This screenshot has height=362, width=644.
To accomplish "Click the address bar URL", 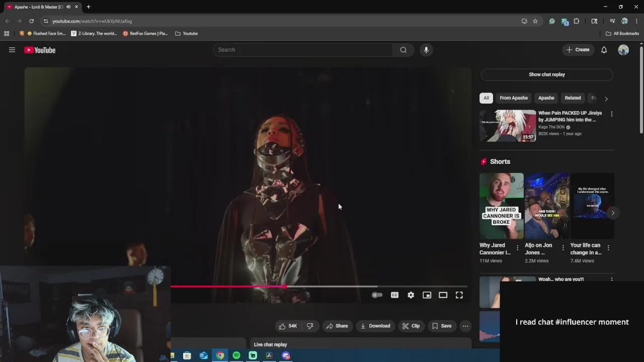I will [92, 21].
